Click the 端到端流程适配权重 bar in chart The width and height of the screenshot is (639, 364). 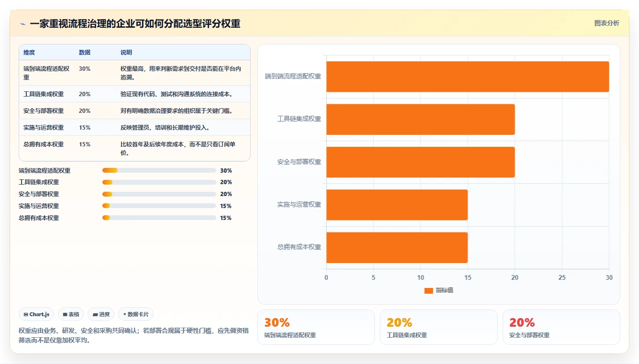[468, 77]
